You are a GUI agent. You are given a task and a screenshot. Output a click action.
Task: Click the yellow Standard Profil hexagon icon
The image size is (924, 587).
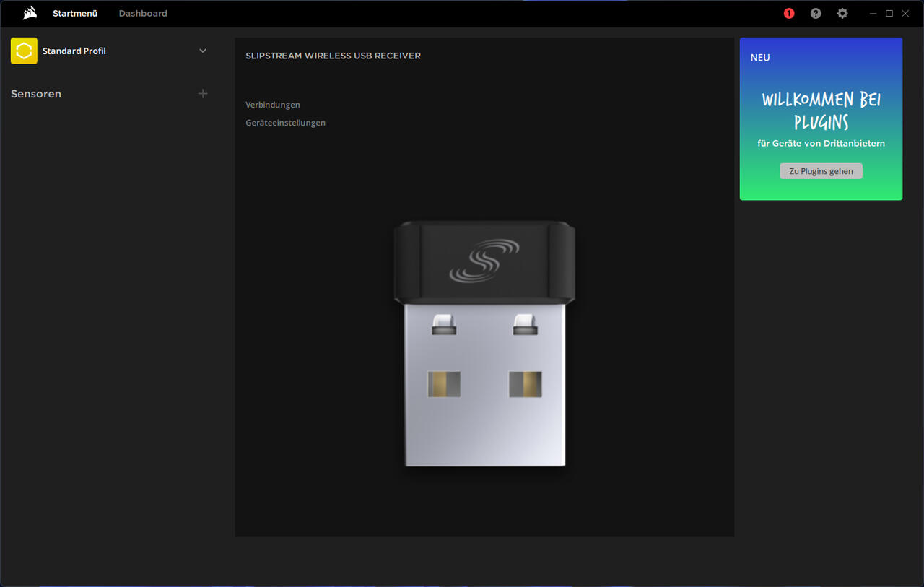point(24,51)
